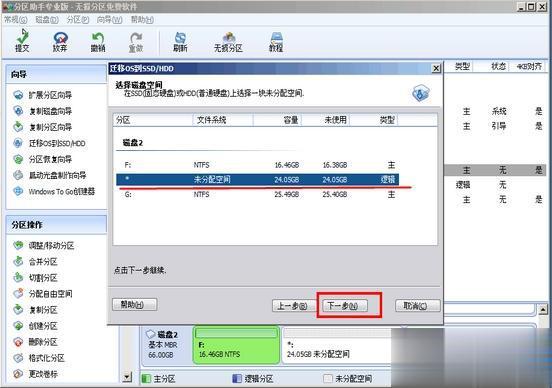Open the 分区恢复向导 sidebar icon
The width and height of the screenshot is (552, 388).
[18, 159]
